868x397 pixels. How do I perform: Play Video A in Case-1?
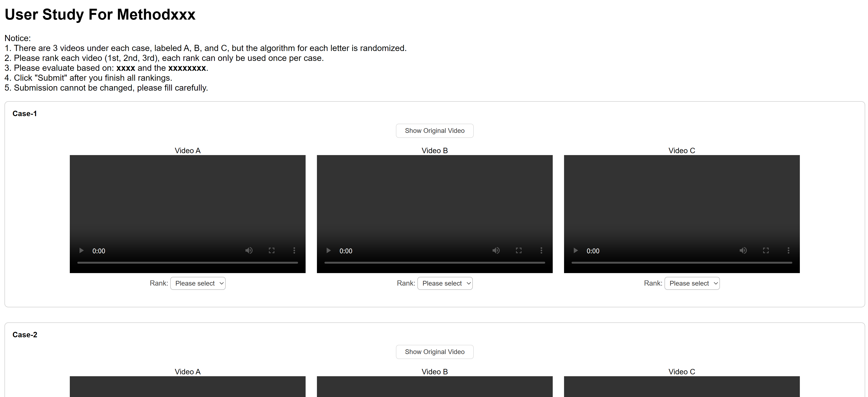(x=81, y=251)
